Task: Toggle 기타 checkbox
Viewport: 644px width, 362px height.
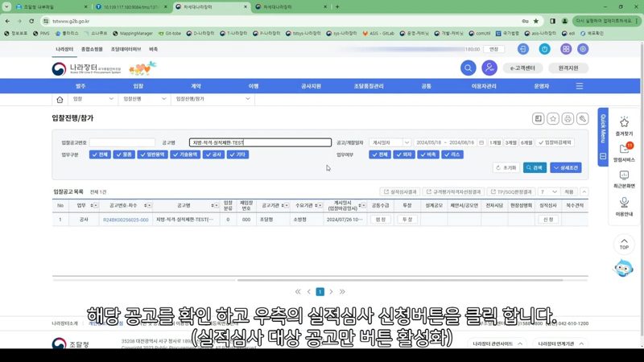Action: point(237,154)
